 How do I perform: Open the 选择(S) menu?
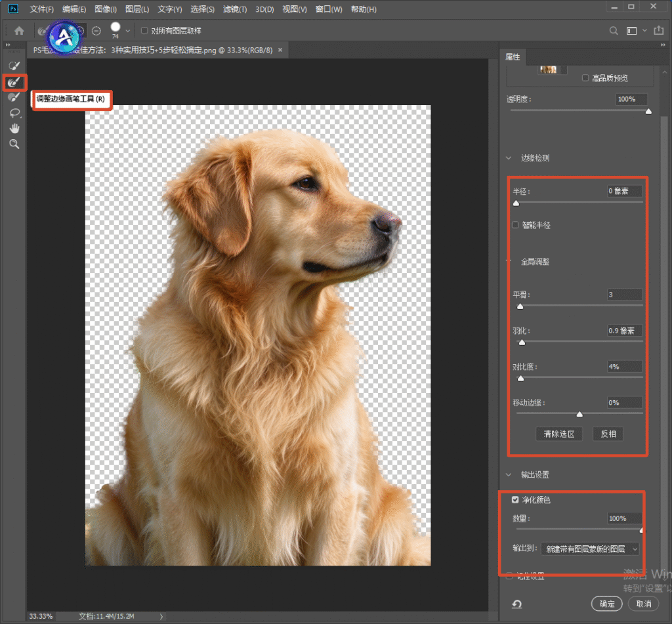click(x=202, y=9)
